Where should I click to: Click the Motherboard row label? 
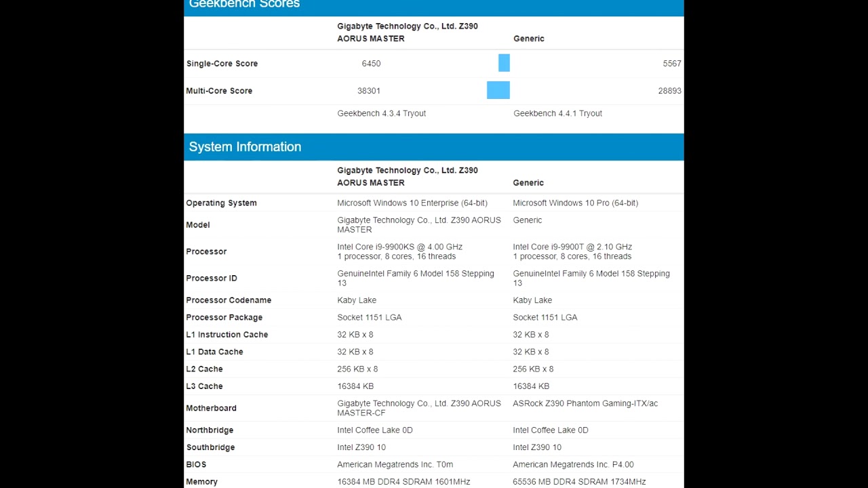click(211, 408)
